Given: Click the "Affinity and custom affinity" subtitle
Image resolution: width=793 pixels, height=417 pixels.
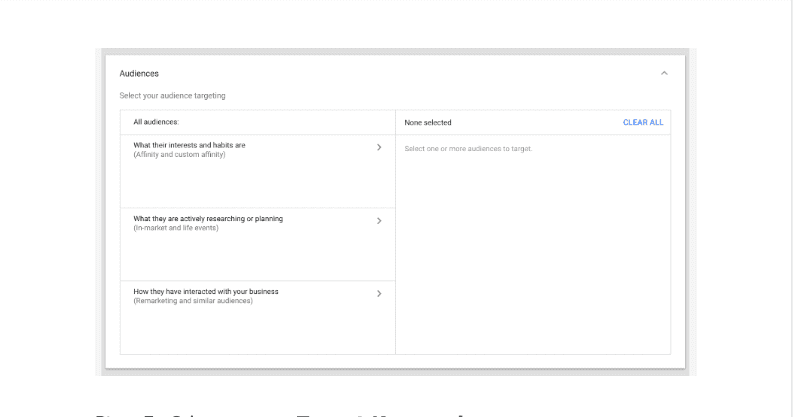Looking at the screenshot, I should point(179,155).
